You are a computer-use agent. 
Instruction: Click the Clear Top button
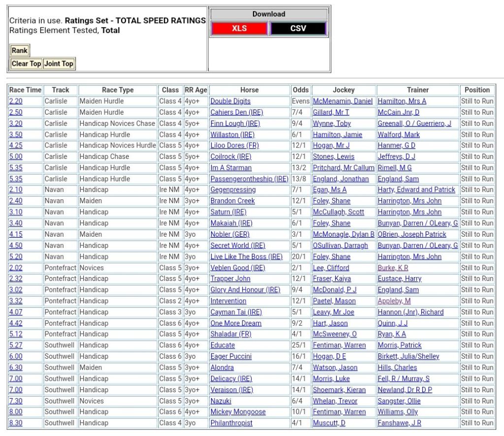tap(26, 63)
